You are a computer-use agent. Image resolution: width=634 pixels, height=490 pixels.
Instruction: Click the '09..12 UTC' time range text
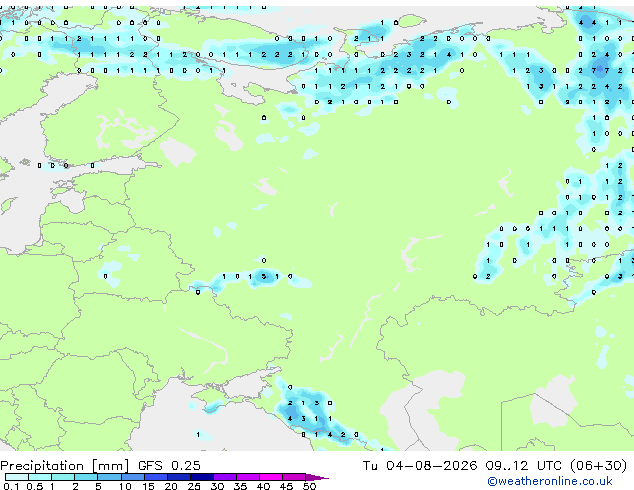524,465
